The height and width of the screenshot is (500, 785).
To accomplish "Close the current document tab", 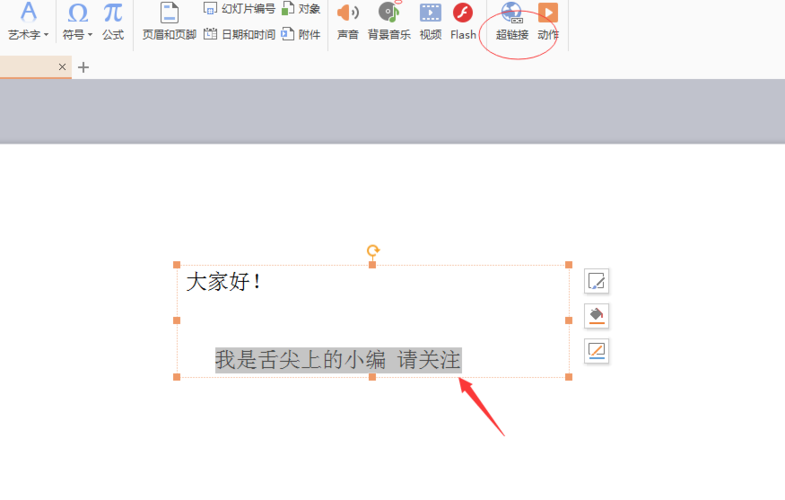I will tap(62, 67).
